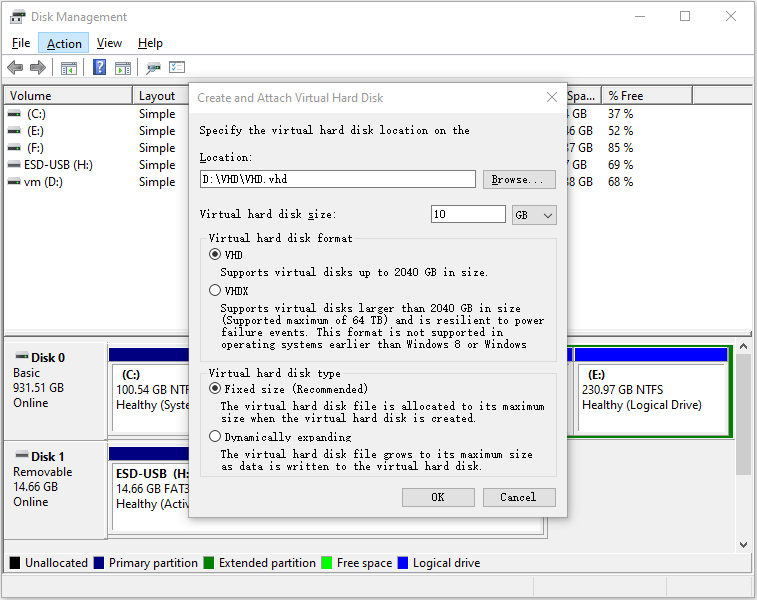Open the View menu
Screen dimensions: 757x600
pos(109,43)
